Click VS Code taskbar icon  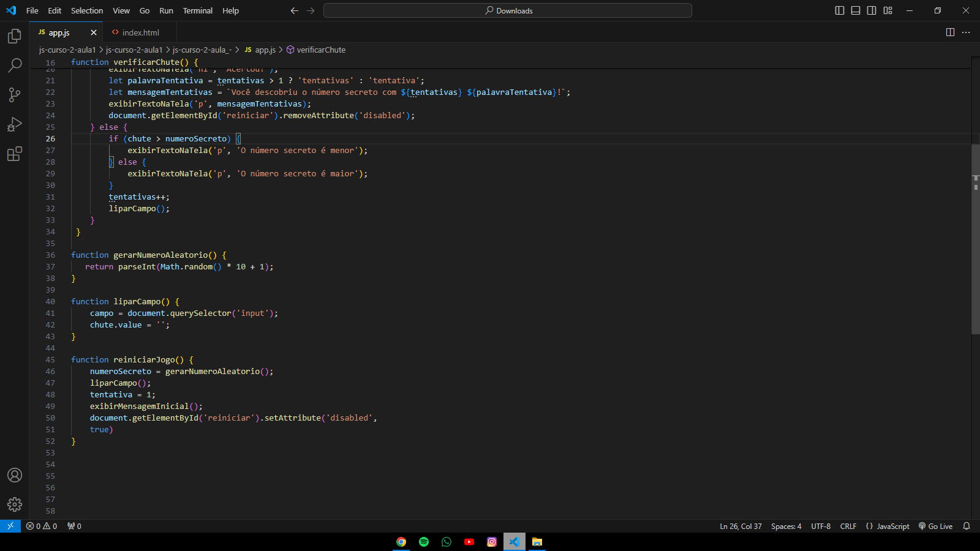[x=514, y=542]
